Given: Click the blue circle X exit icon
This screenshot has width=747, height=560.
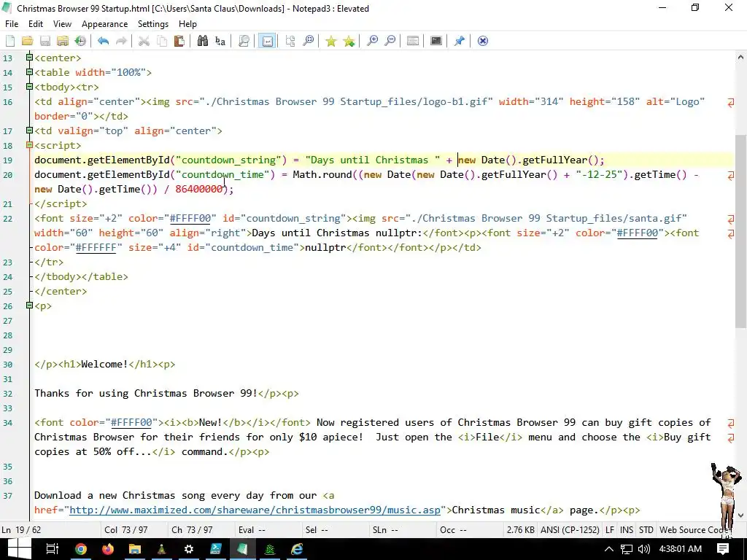Looking at the screenshot, I should (x=483, y=41).
